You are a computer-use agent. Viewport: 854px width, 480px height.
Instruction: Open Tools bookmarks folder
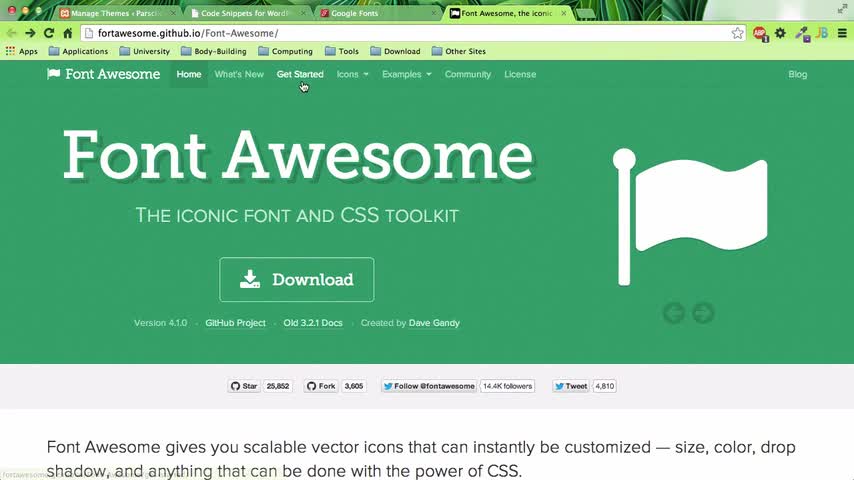point(342,51)
